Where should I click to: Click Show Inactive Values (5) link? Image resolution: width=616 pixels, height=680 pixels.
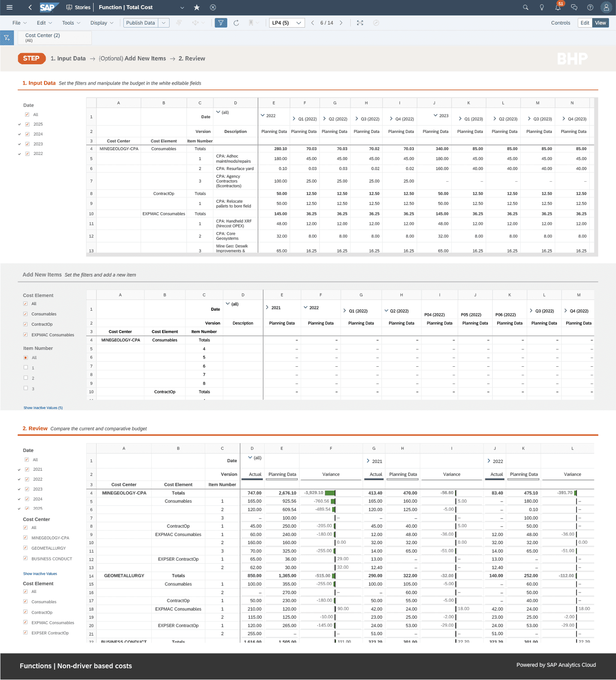(43, 408)
